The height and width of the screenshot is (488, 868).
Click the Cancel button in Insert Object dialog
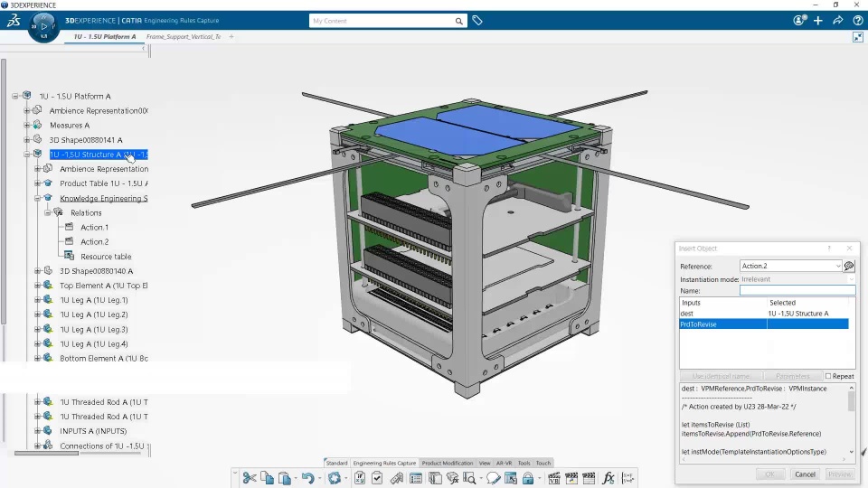[x=805, y=474]
